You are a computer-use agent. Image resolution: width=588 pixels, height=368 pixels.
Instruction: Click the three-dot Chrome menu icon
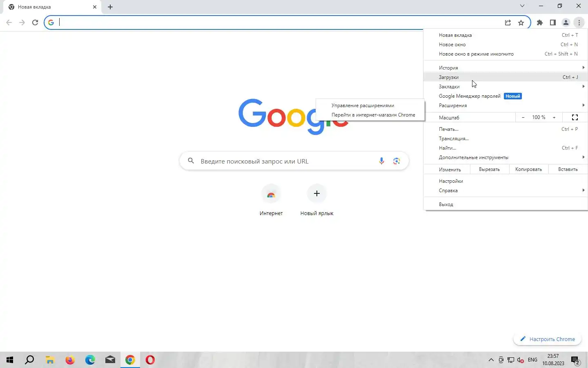[579, 22]
